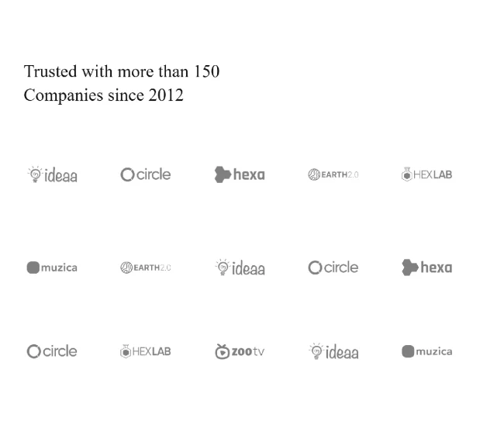Click the "Trusted with more than 150" heading line
Screen dimensions: 504x435
[122, 71]
